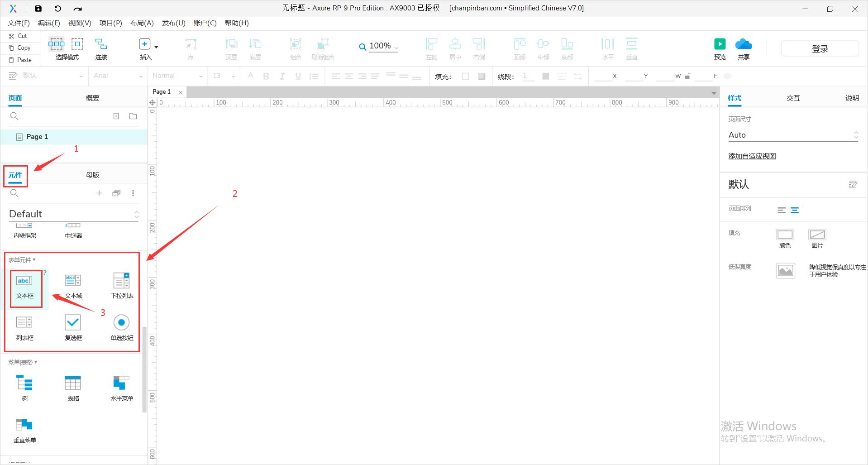Open the 视图(V) menu

(80, 23)
